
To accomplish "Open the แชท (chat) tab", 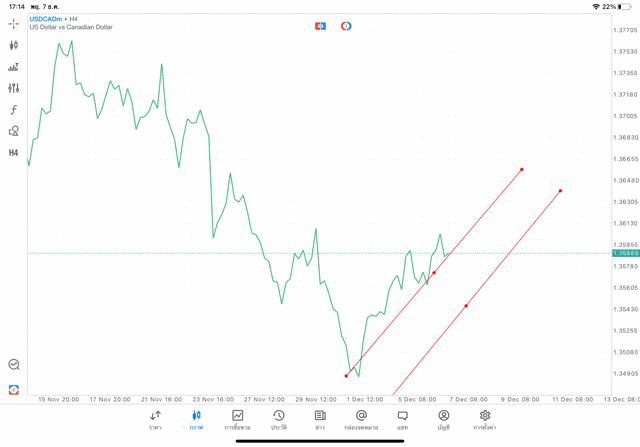I will [402, 419].
